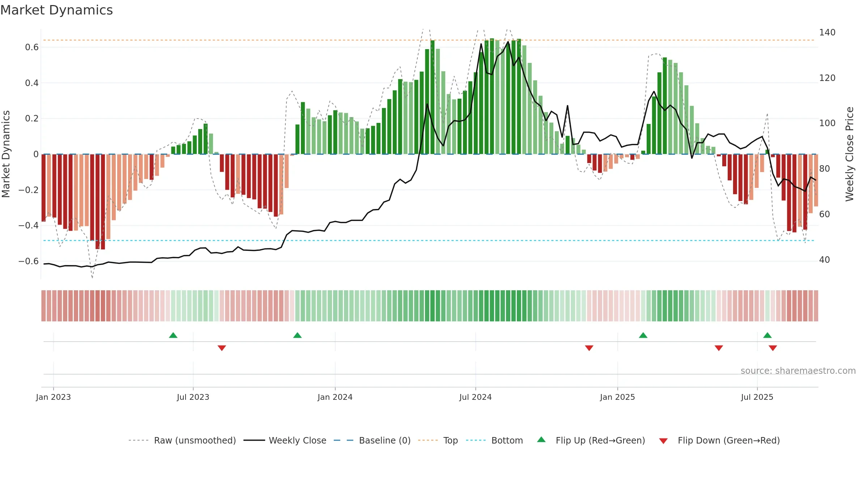868x488 pixels.
Task: Click the 'Weekly Close Price' axis title
Action: click(x=850, y=154)
